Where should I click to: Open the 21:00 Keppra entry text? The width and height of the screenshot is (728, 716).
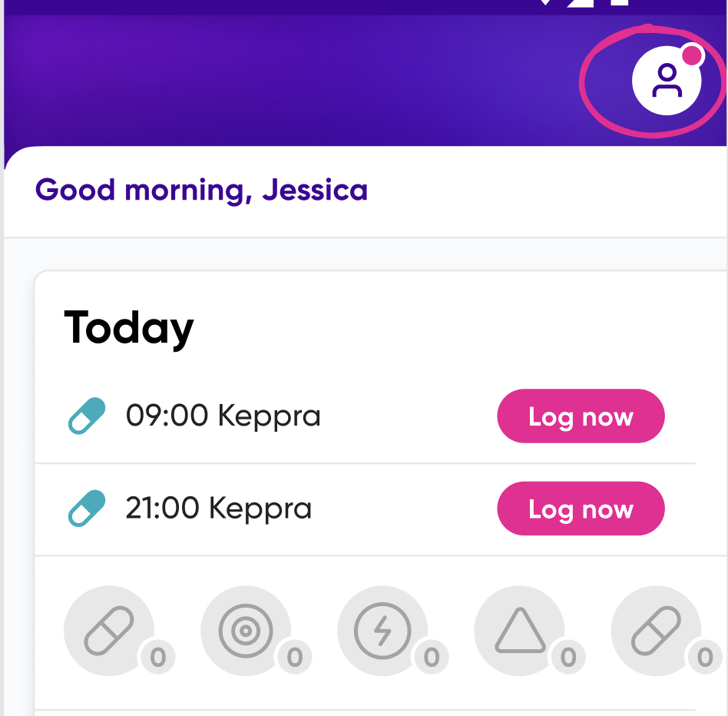point(219,508)
